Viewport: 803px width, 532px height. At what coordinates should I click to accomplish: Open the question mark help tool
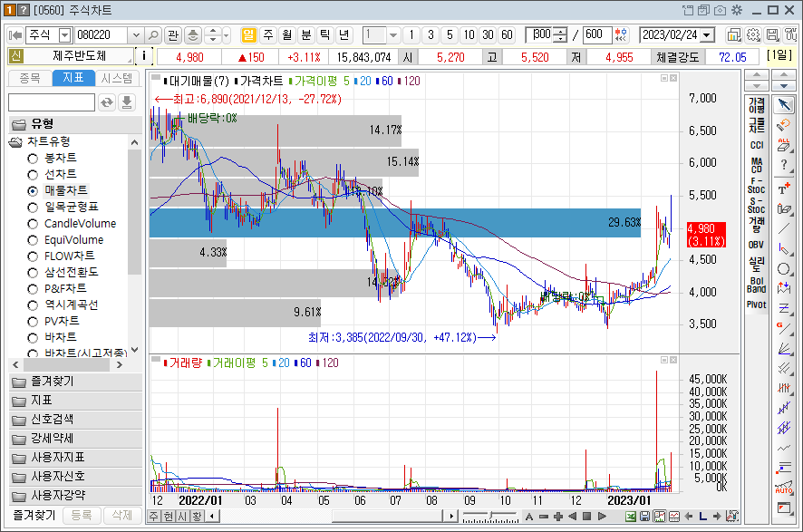point(784,165)
